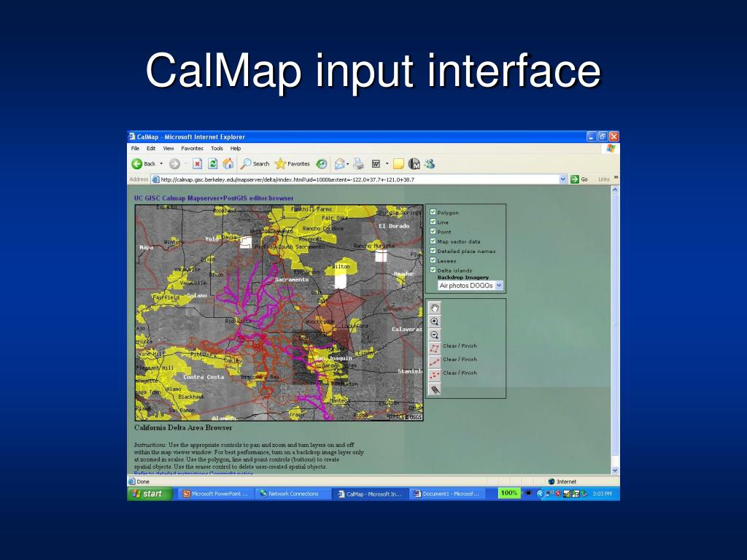
Task: Toggle the Delta islands checkbox
Action: click(x=433, y=270)
